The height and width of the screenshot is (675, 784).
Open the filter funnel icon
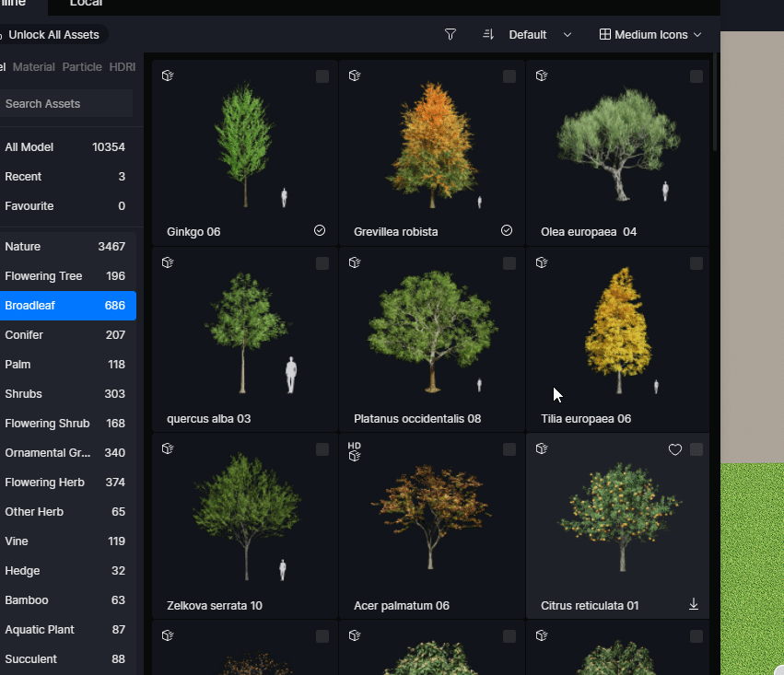point(450,34)
